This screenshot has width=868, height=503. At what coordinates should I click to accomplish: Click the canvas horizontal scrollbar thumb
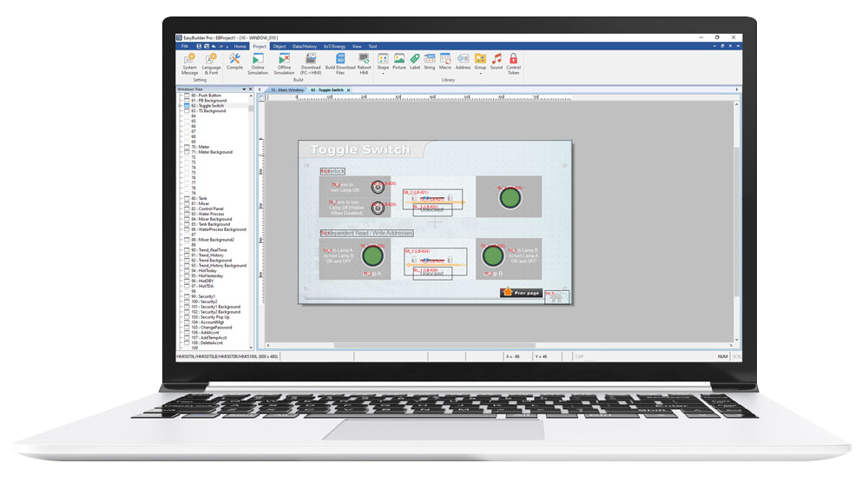[x=434, y=345]
